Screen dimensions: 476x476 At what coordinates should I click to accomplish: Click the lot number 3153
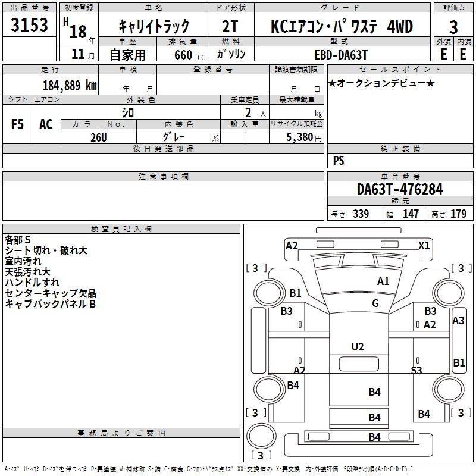29,24
